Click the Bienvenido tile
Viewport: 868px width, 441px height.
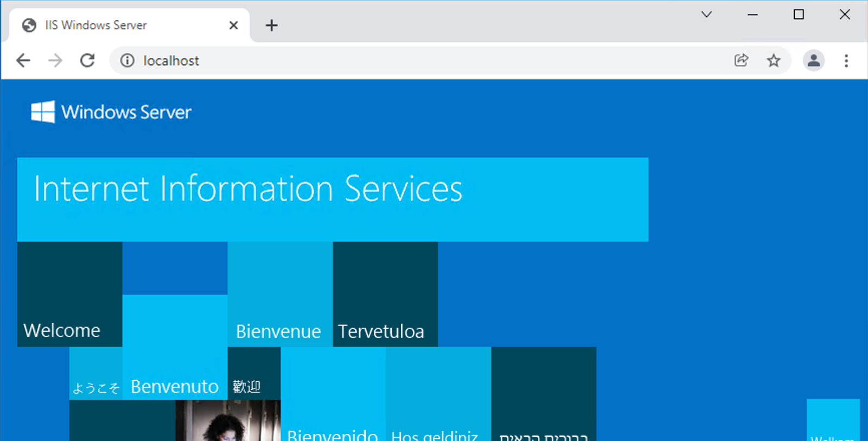coord(333,394)
